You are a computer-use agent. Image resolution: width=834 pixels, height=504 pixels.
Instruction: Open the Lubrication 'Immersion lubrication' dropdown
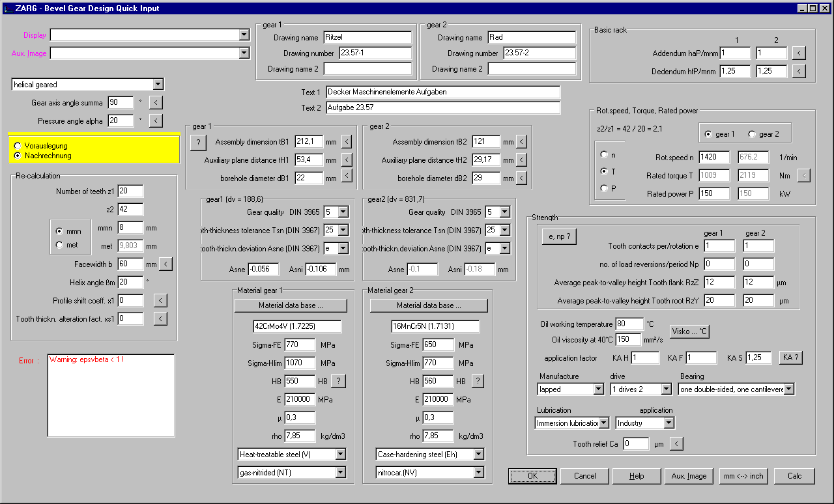point(604,423)
